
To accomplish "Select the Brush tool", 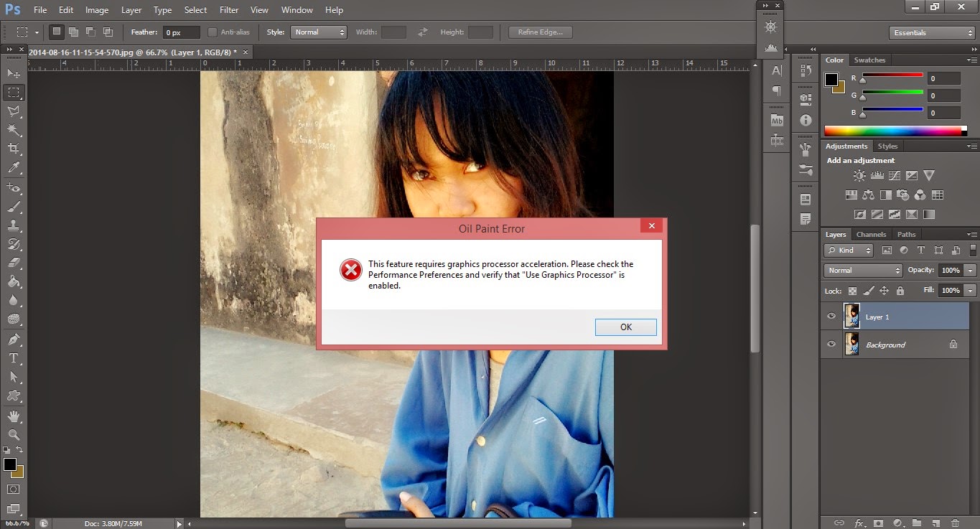I will [13, 206].
